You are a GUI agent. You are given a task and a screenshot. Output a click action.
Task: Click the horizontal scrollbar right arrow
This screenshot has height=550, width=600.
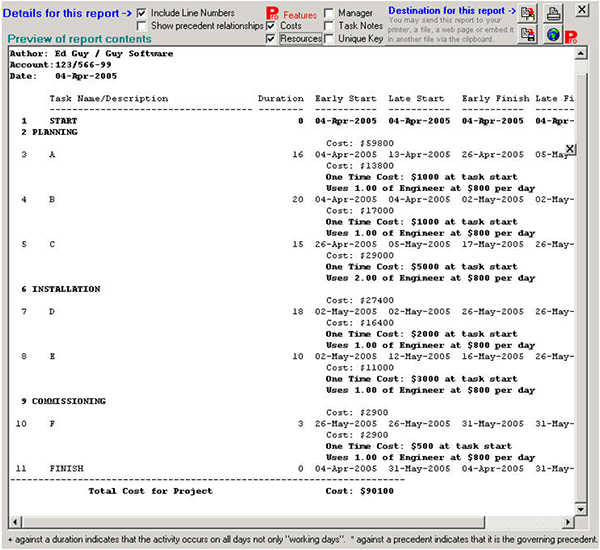[568, 522]
